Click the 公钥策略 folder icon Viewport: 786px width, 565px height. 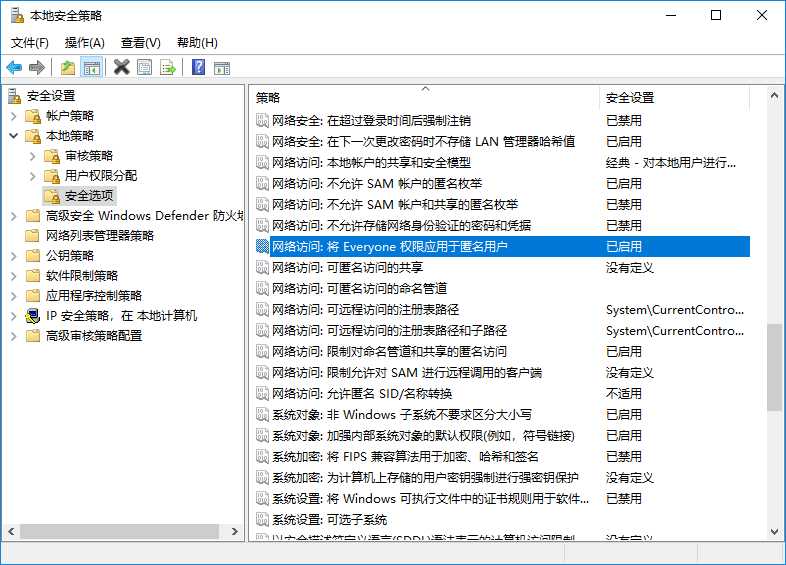[x=33, y=256]
